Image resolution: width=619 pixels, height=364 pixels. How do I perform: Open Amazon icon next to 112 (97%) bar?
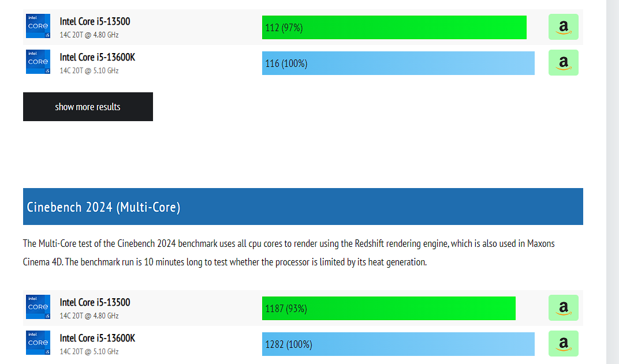click(x=563, y=27)
